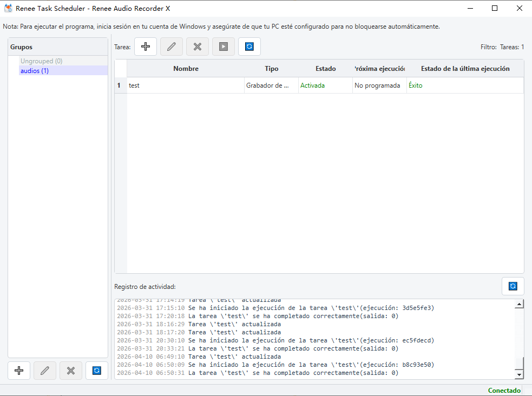The height and width of the screenshot is (396, 532).
Task: Click the log entry dated 2026-03-31 17:20:18
Action: tap(258, 316)
